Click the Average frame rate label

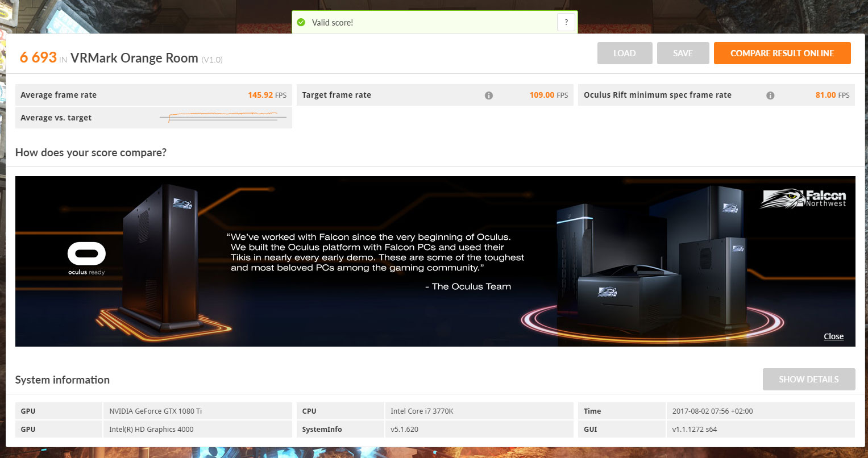(x=59, y=95)
